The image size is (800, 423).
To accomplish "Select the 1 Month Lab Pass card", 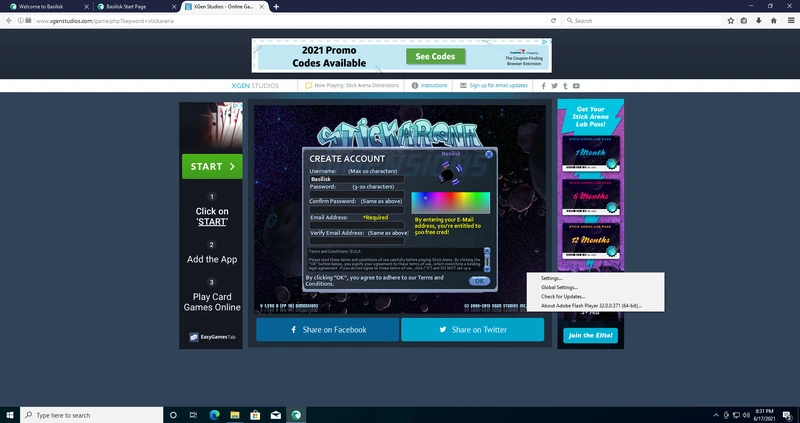I will click(591, 154).
